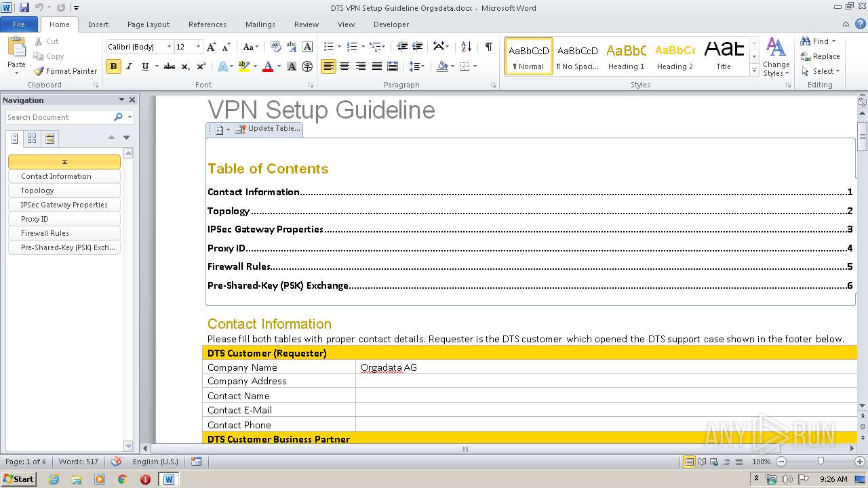Show or hide paragraph marks
Viewport: 868px width, 488px height.
(488, 47)
